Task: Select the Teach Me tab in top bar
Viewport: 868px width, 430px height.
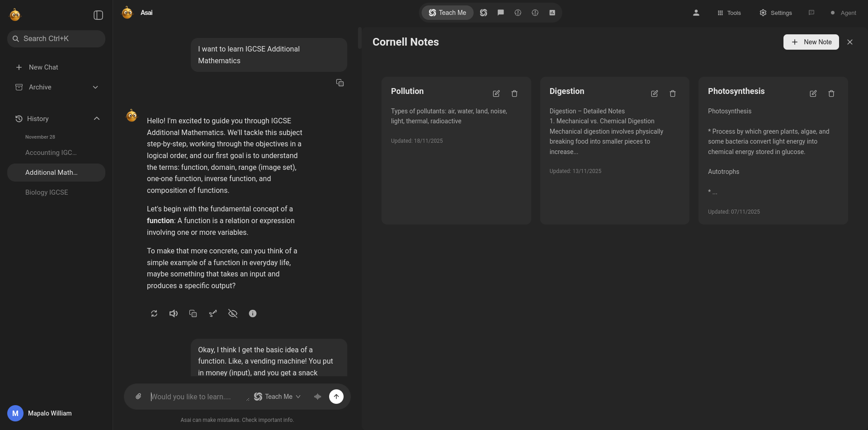Action: pyautogui.click(x=447, y=13)
